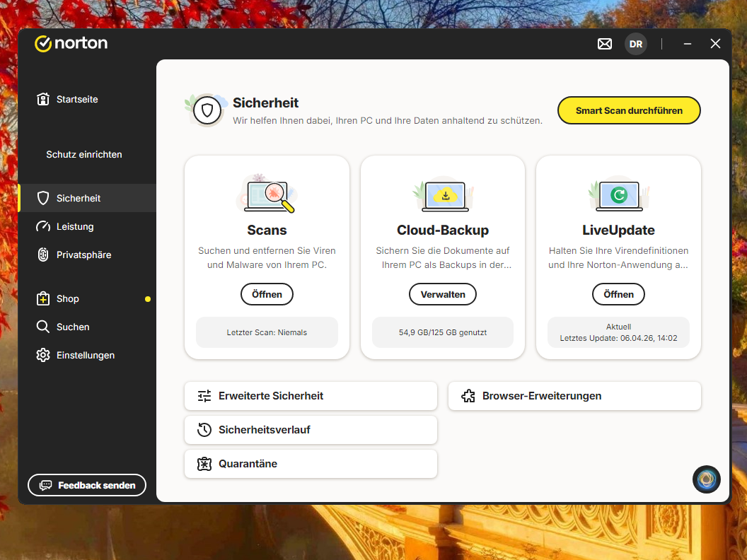
Task: Click Smart Scan durchführen button
Action: coord(629,110)
